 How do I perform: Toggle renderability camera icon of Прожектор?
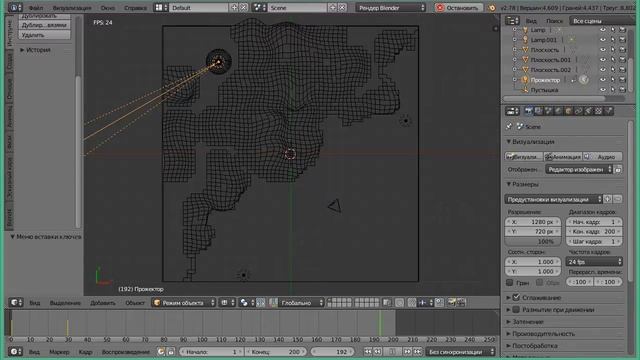pyautogui.click(x=622, y=80)
